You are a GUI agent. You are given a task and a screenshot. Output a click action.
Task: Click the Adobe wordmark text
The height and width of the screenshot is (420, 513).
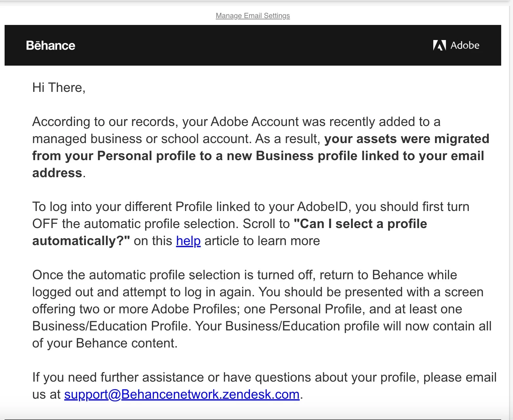click(465, 45)
